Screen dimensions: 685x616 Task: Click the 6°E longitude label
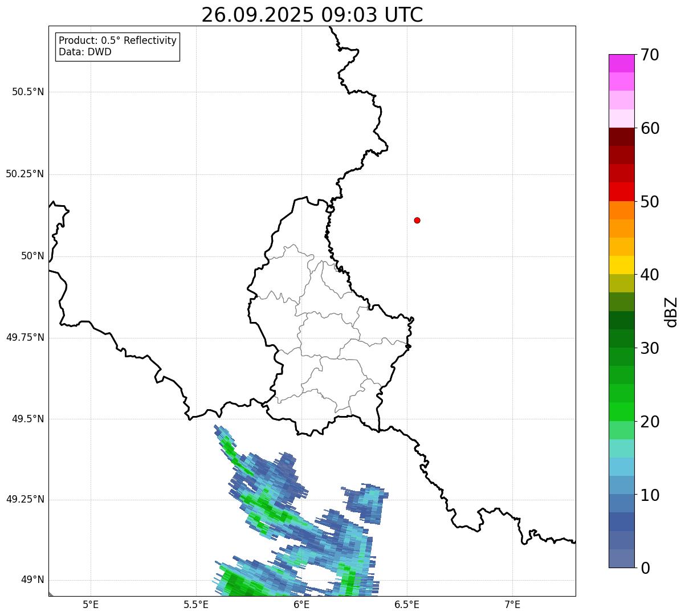302,605
